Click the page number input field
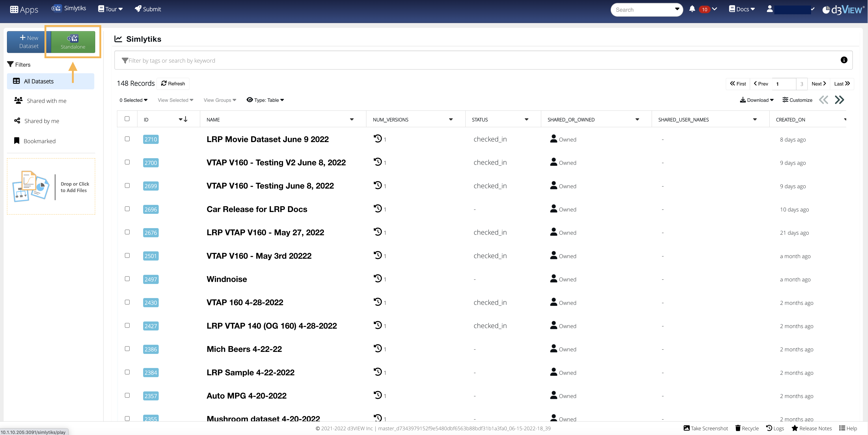Screen dimensions: 868x435 coord(784,83)
